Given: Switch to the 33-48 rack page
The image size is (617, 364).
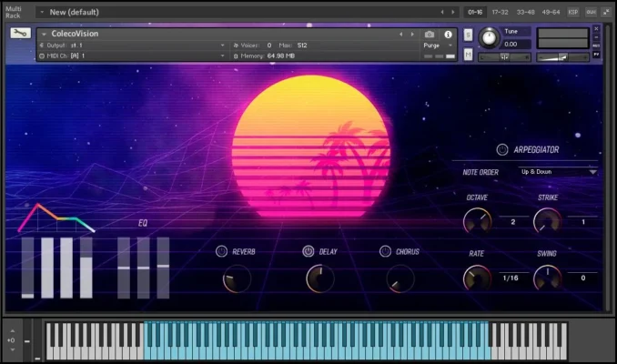Looking at the screenshot, I should click(525, 12).
